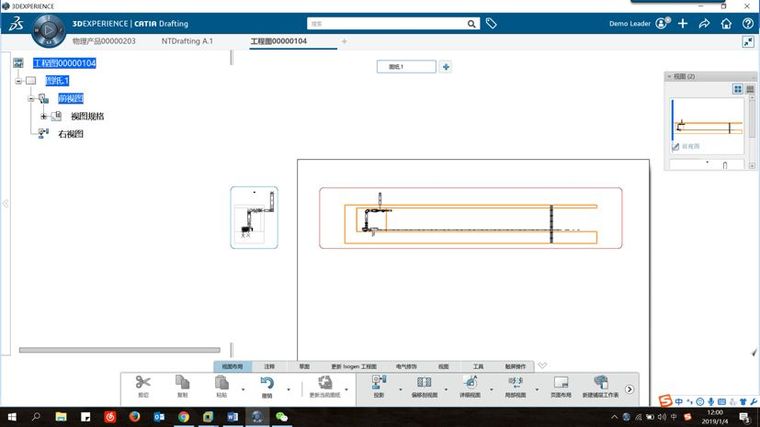Click the sheet 图纸.1 tab field
Screen dimensions: 760x427
click(406, 67)
